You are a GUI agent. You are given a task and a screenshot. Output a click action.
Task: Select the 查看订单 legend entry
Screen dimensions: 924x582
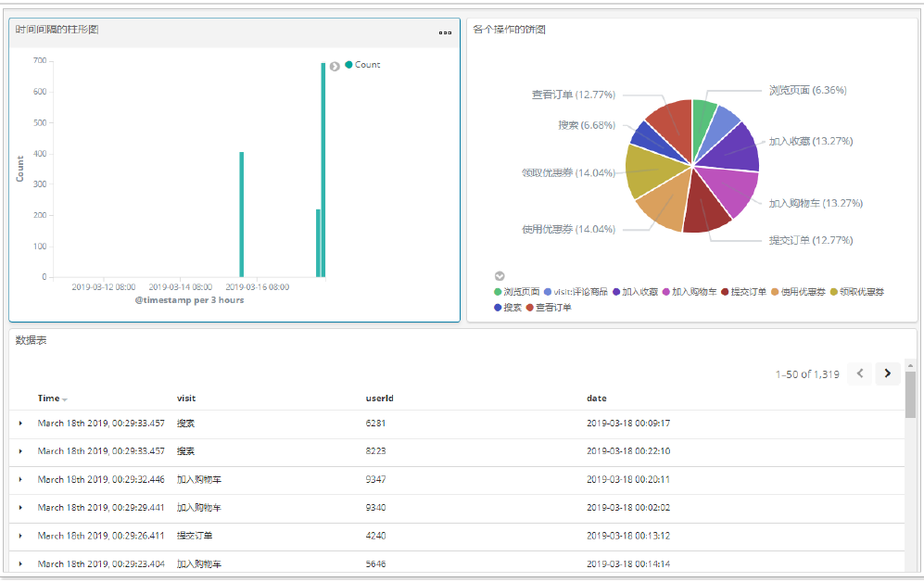(552, 307)
